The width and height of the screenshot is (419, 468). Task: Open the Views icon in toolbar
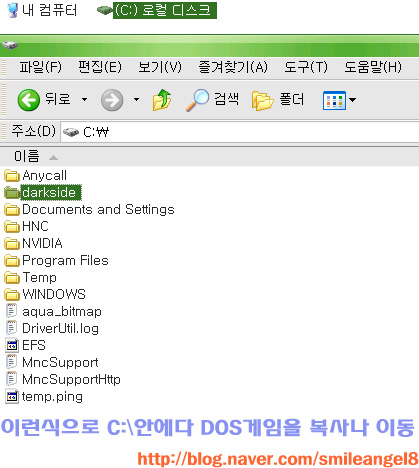[334, 100]
